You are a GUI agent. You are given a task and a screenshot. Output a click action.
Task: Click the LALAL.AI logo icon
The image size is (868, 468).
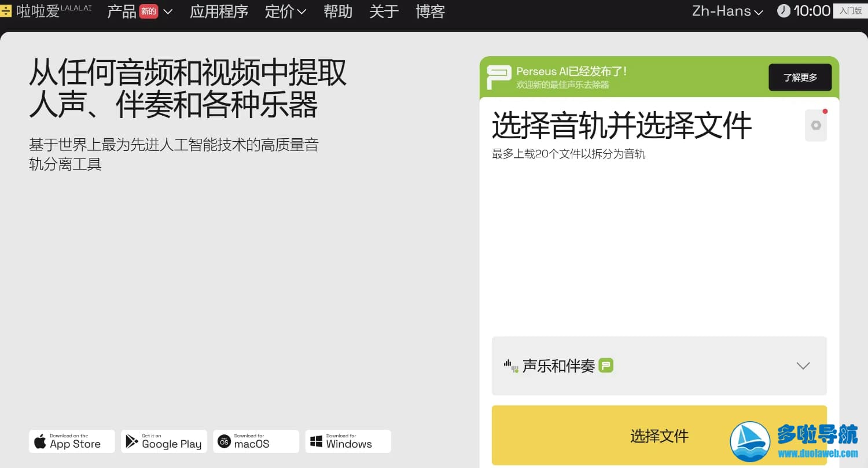click(x=5, y=11)
